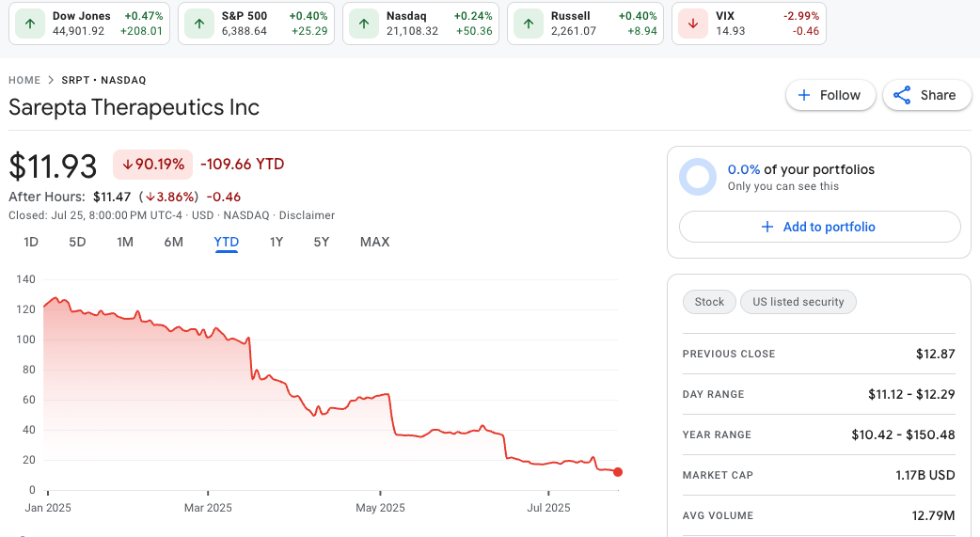The width and height of the screenshot is (980, 537).
Task: Click the US listed security chip
Action: point(798,302)
